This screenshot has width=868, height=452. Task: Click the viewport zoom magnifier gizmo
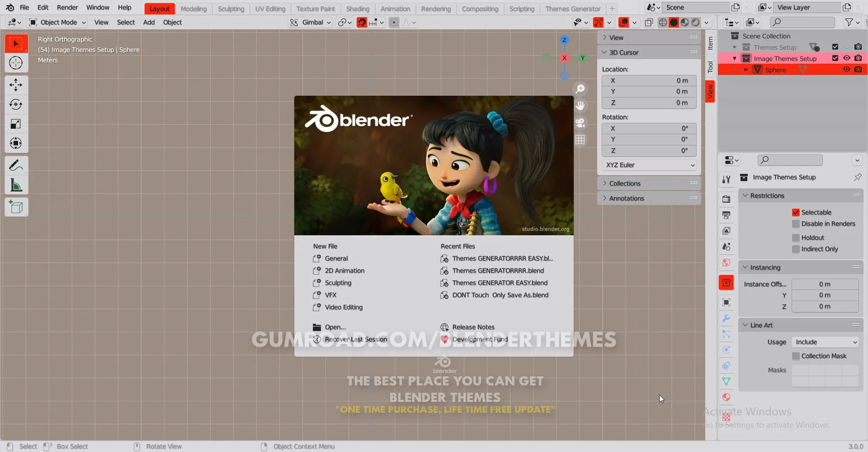[580, 88]
